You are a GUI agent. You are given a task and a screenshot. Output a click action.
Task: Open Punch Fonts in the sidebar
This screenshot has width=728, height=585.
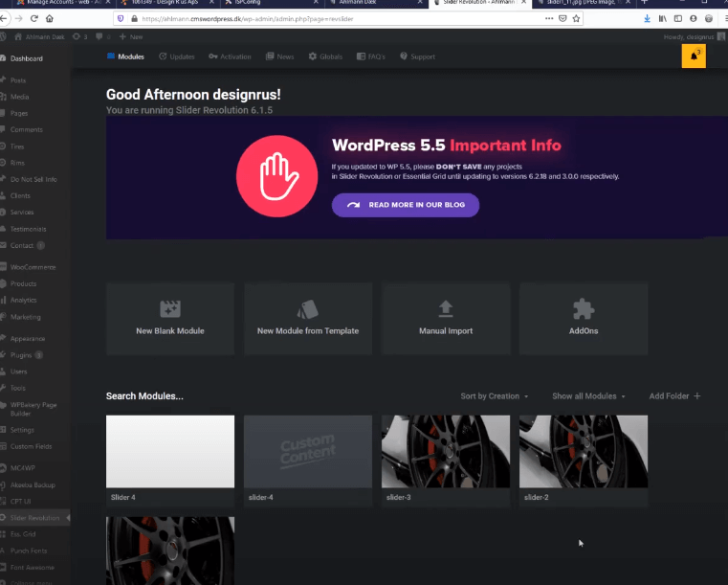[29, 551]
